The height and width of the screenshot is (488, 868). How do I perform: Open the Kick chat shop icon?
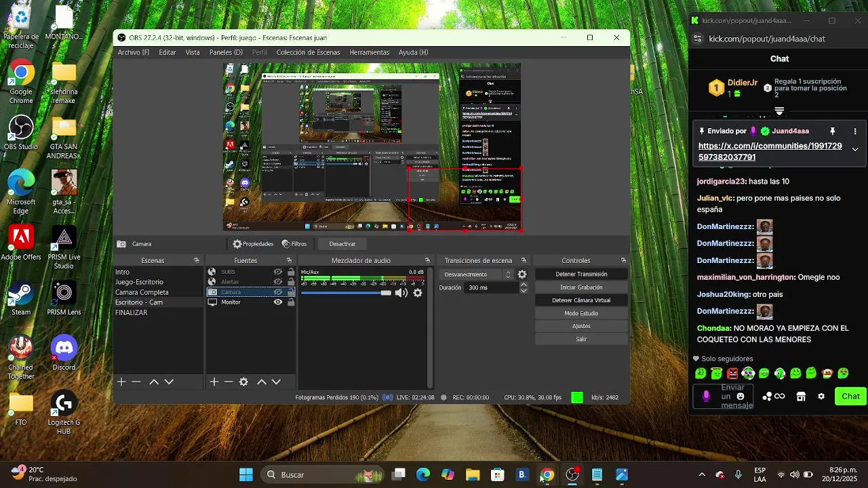coord(801,396)
